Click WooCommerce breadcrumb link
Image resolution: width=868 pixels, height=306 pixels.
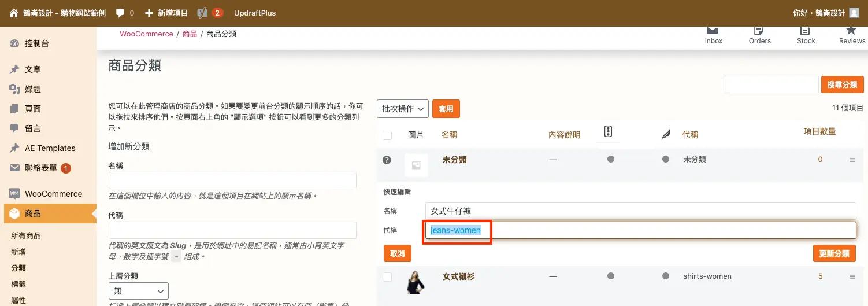(146, 34)
